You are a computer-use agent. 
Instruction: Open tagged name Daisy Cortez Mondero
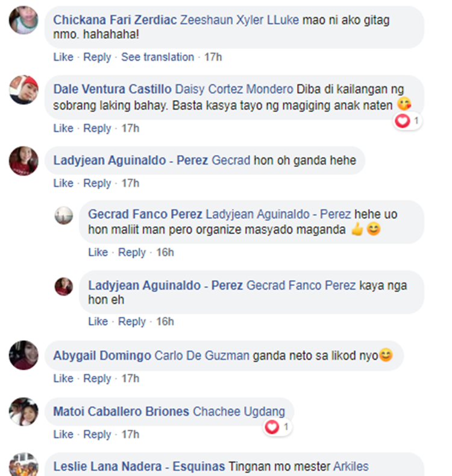point(234,89)
